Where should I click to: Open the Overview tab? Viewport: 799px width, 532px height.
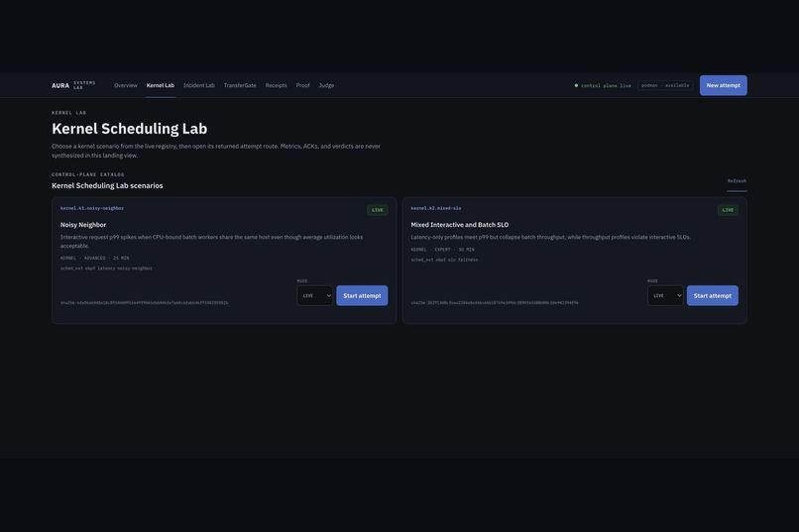click(x=125, y=85)
